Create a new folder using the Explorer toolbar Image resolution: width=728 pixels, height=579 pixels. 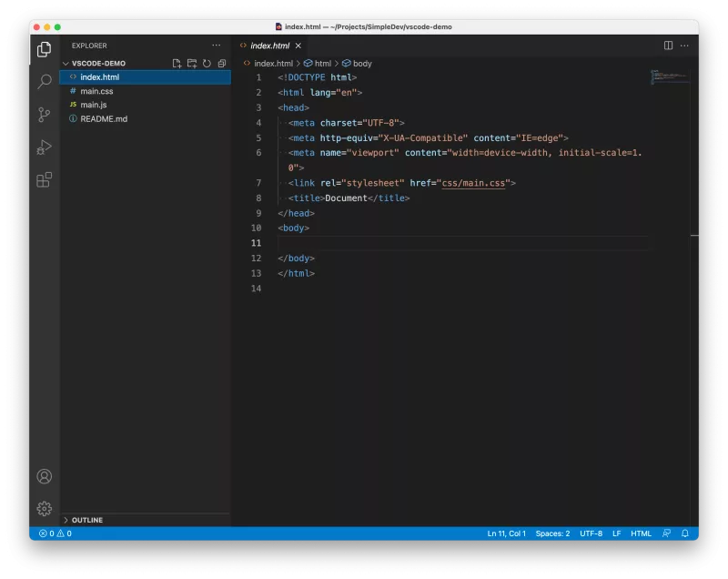pos(192,63)
